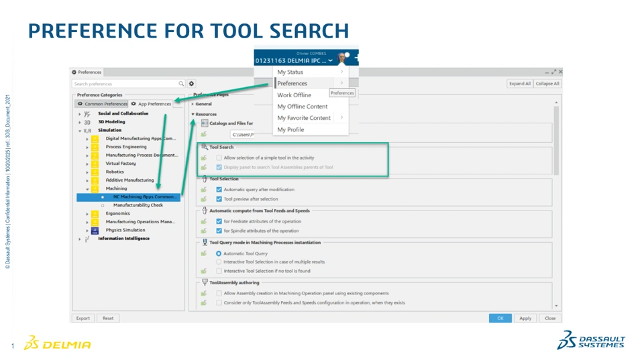The width and height of the screenshot is (644, 362).
Task: Click the search magnifier icon in Preferences
Action: pyautogui.click(x=181, y=84)
